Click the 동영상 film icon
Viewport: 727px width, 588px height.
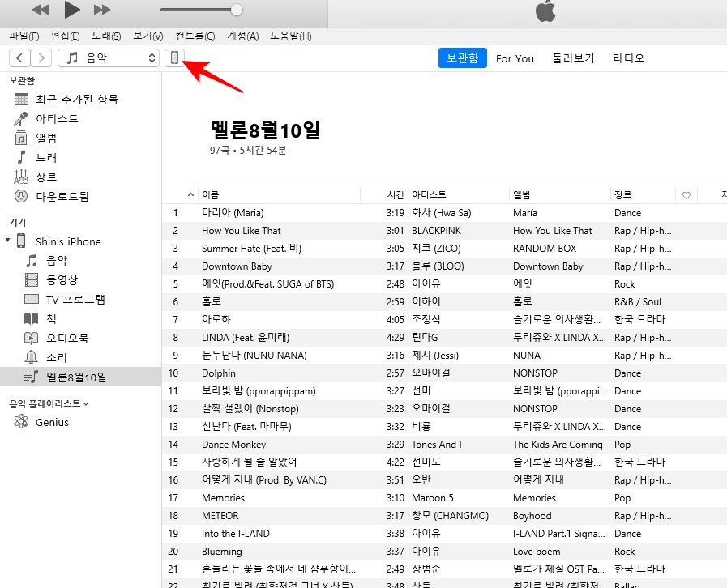31,280
